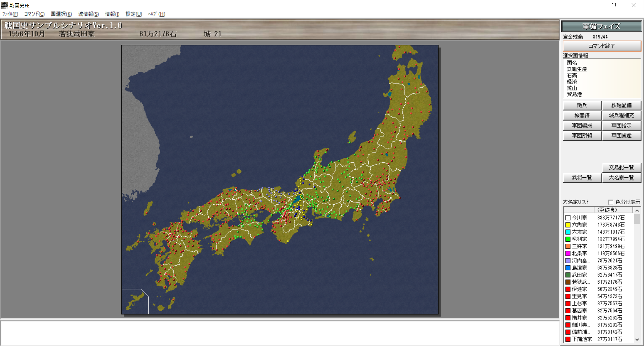
Task: Click the yellow swatch beside 六角家
Action: pyautogui.click(x=568, y=225)
